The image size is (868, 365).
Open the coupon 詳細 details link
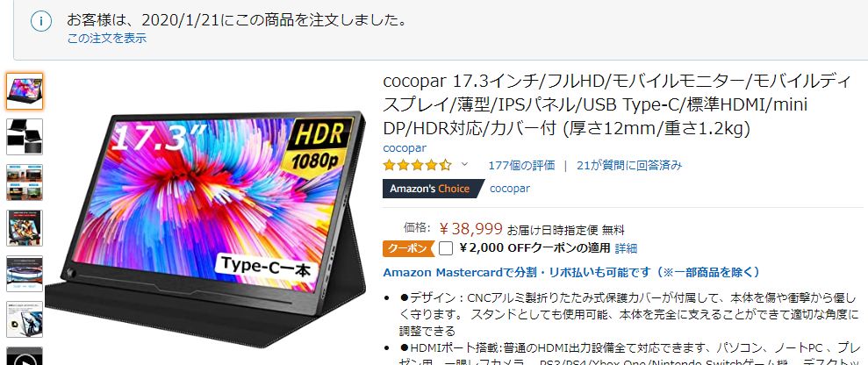click(x=626, y=248)
